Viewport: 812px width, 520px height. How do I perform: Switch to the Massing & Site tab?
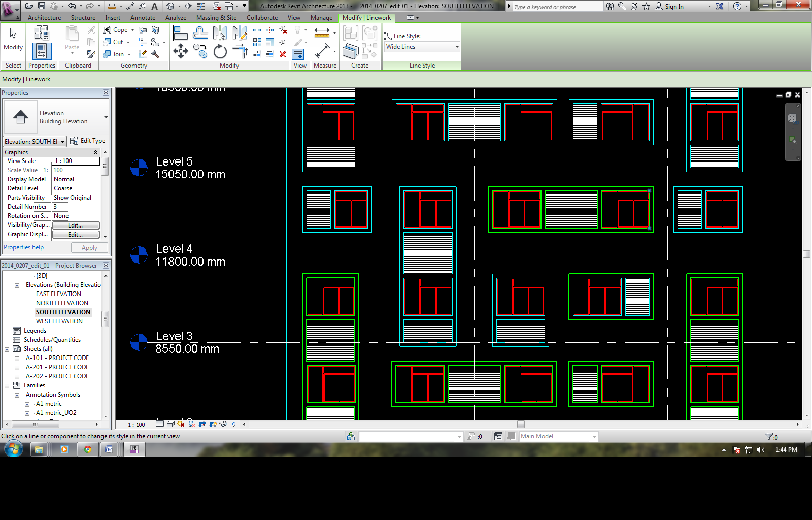pos(216,18)
